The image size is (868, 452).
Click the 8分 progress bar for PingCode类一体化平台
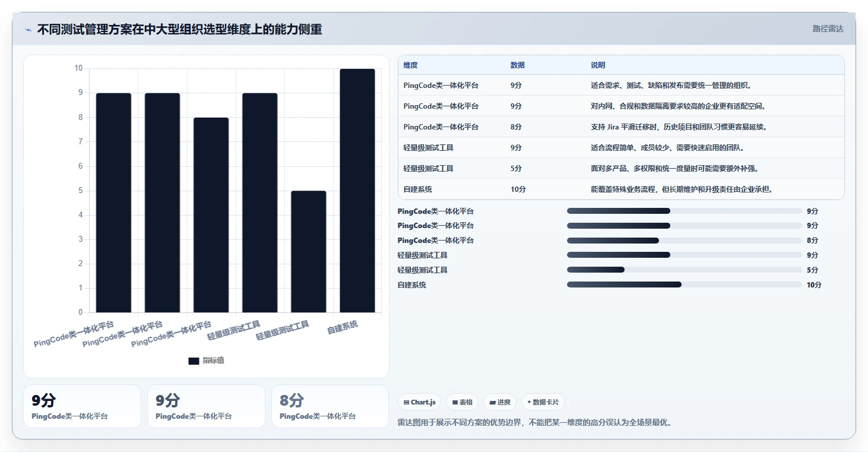[684, 241]
